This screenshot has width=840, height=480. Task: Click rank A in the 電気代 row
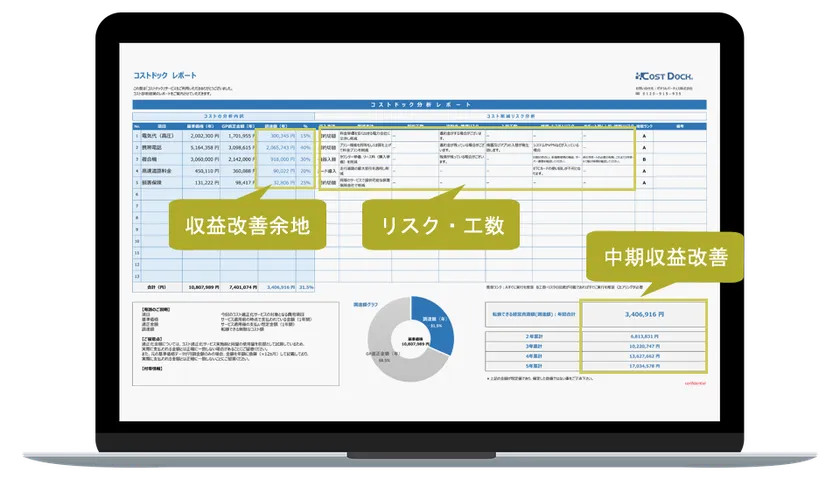[x=644, y=136]
